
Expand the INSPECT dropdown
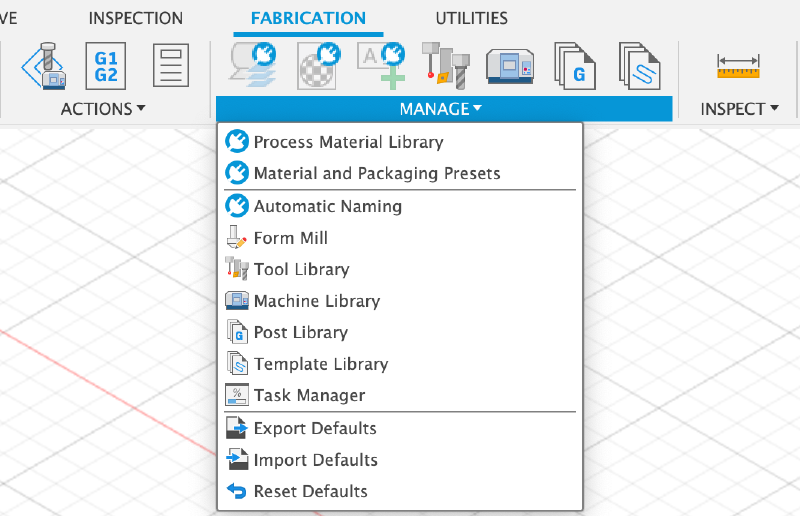(739, 109)
